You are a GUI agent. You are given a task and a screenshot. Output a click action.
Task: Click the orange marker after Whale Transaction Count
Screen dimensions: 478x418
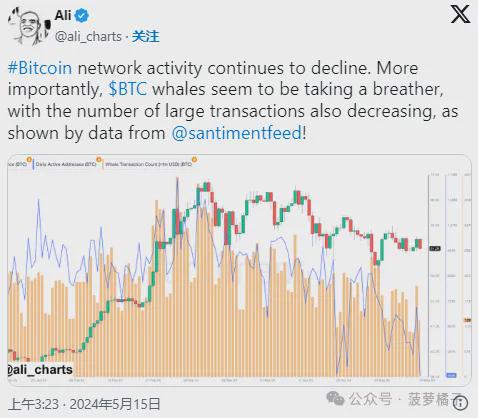click(x=194, y=159)
